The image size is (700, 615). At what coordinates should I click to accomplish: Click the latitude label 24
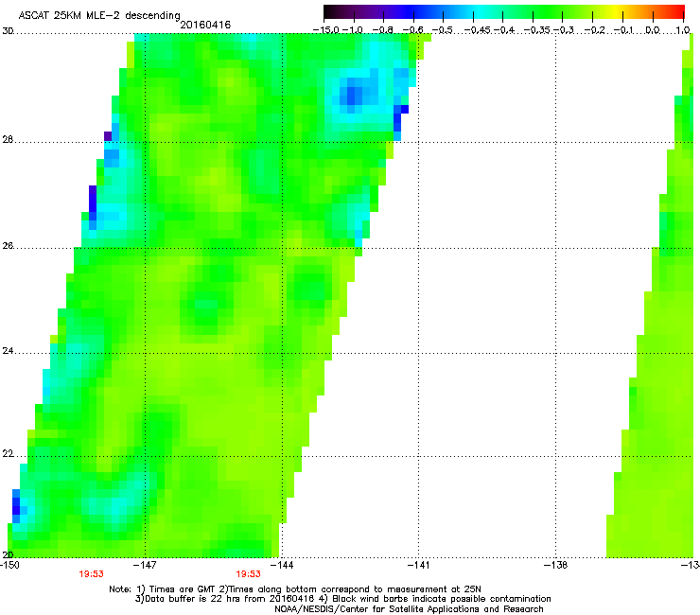tap(8, 351)
